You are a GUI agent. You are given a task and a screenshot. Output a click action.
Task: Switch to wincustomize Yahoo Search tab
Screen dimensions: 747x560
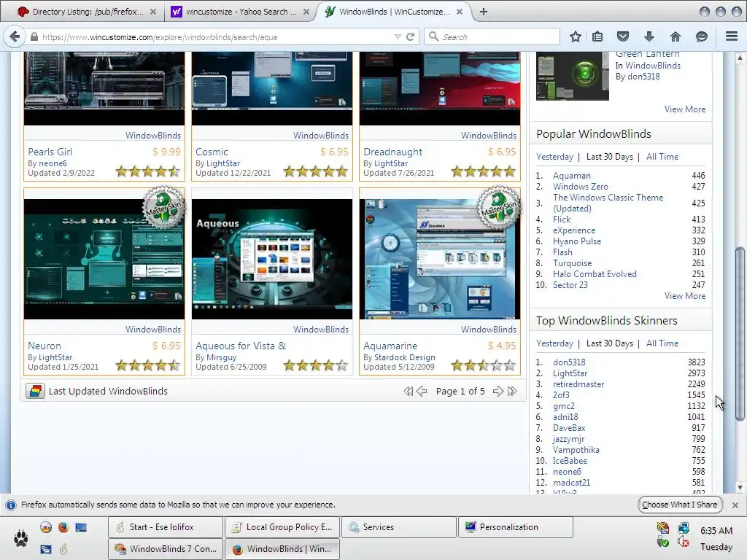click(x=241, y=12)
